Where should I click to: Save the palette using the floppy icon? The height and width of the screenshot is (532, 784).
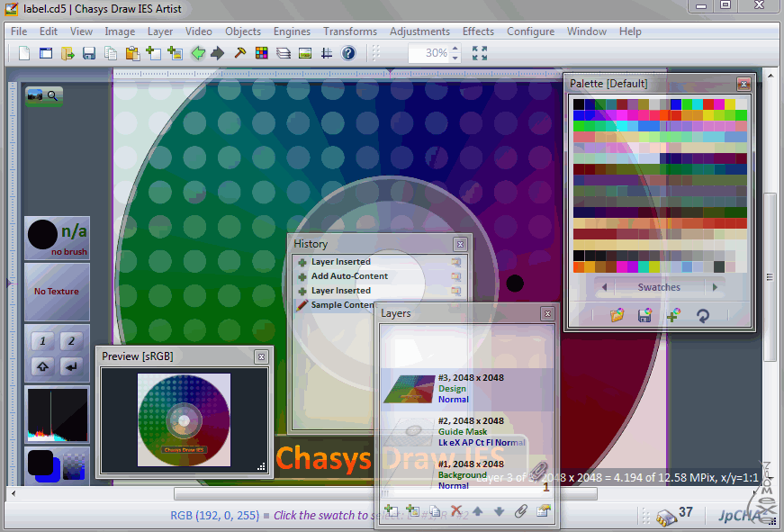click(645, 315)
